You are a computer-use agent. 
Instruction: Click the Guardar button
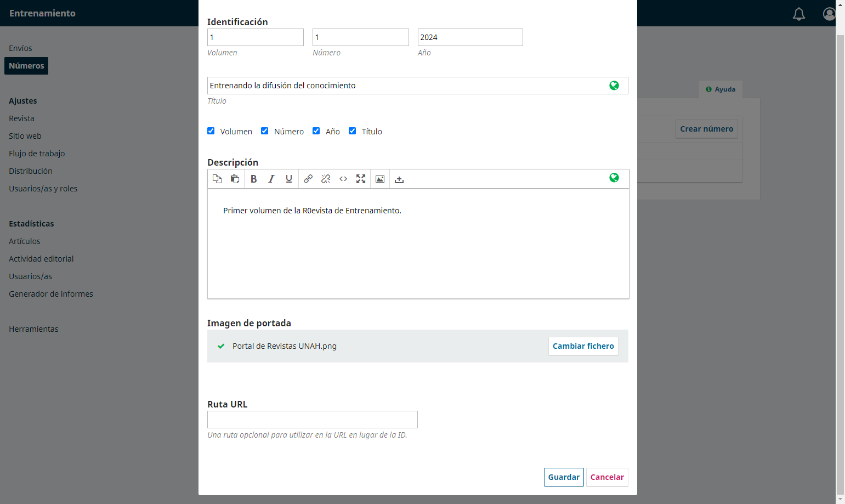pos(564,477)
